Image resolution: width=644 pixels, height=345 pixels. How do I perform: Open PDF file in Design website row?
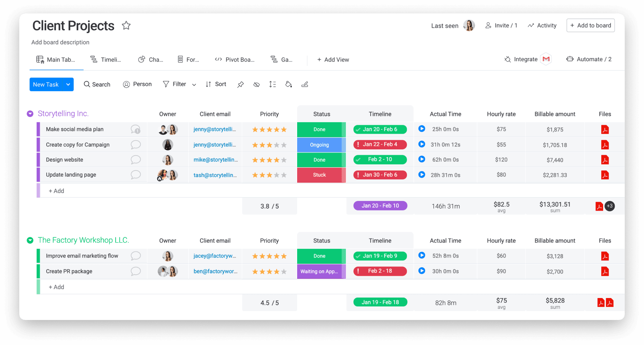point(605,160)
